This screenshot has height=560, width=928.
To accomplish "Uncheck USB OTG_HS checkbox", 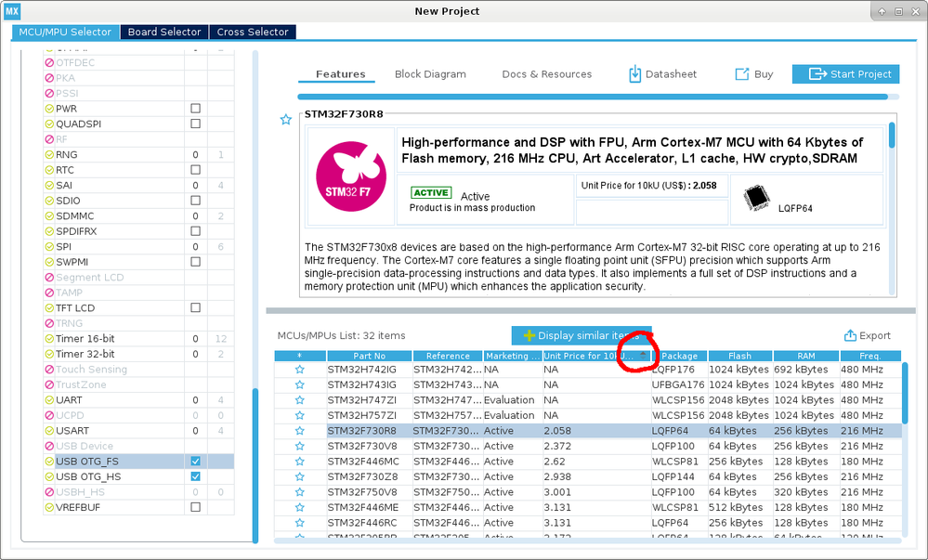I will click(x=195, y=476).
